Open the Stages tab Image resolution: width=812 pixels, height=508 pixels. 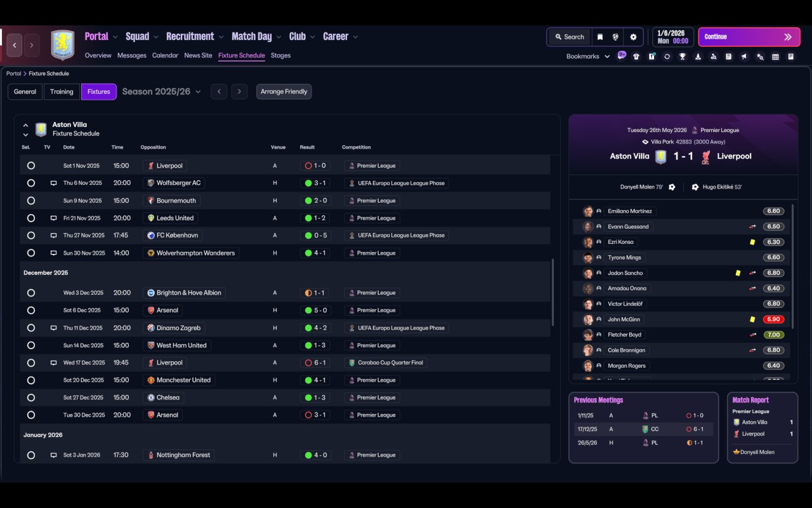tap(280, 55)
